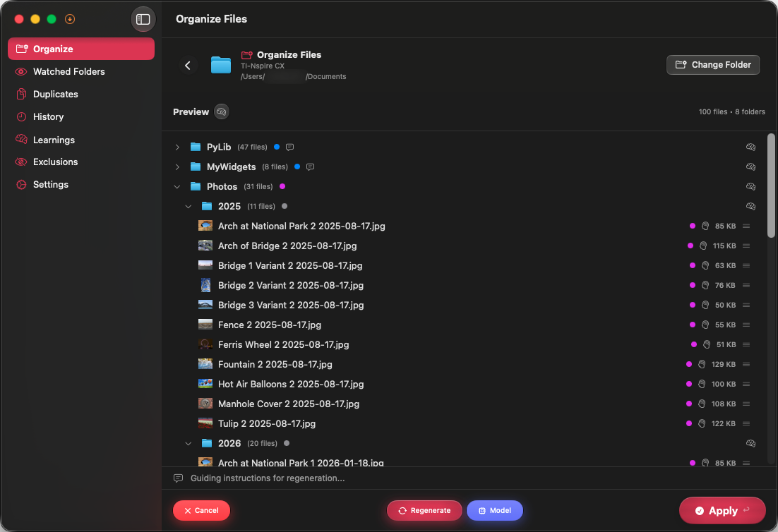The image size is (778, 532).
Task: Collapse the Photos folder
Action: [177, 187]
